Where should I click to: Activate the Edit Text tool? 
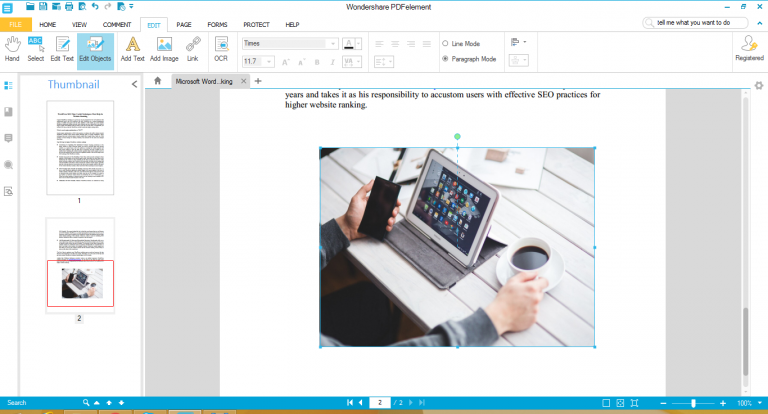tap(63, 48)
